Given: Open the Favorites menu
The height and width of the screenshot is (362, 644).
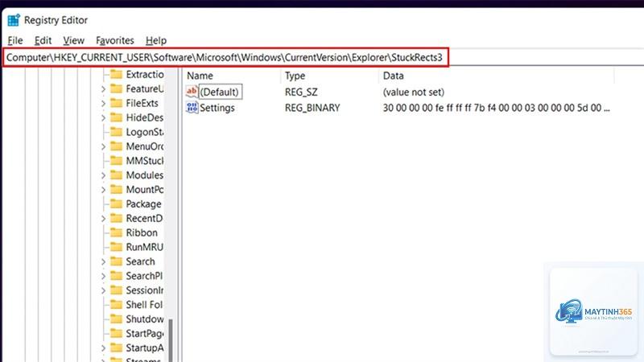Looking at the screenshot, I should tap(115, 41).
